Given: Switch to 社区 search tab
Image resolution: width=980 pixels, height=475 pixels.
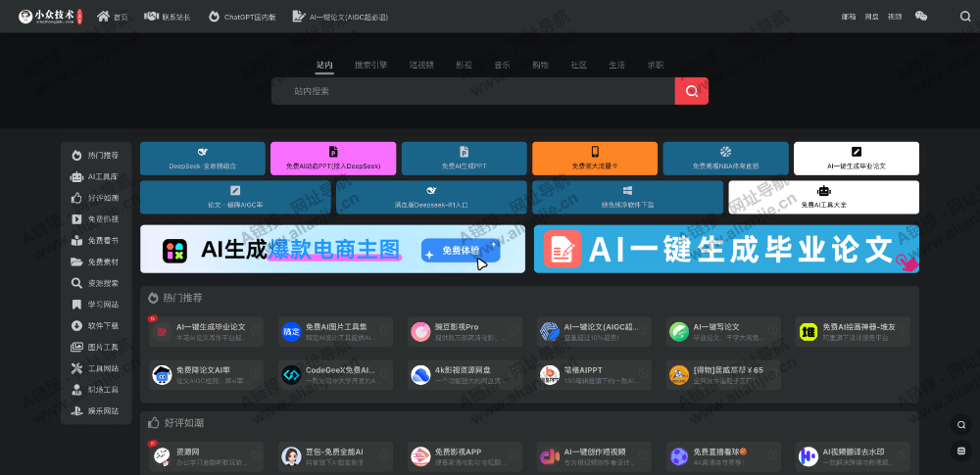Looking at the screenshot, I should coord(579,65).
